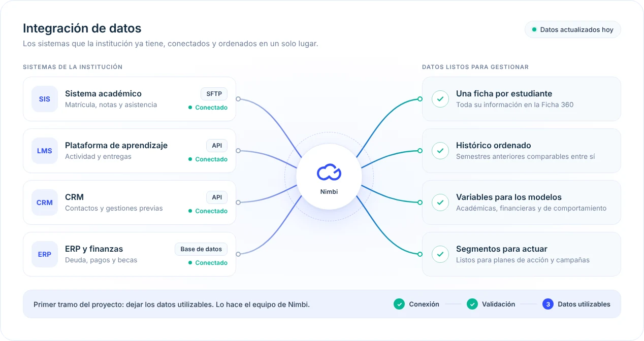The height and width of the screenshot is (341, 644).
Task: Click API tag on the CRM card
Action: click(x=217, y=197)
